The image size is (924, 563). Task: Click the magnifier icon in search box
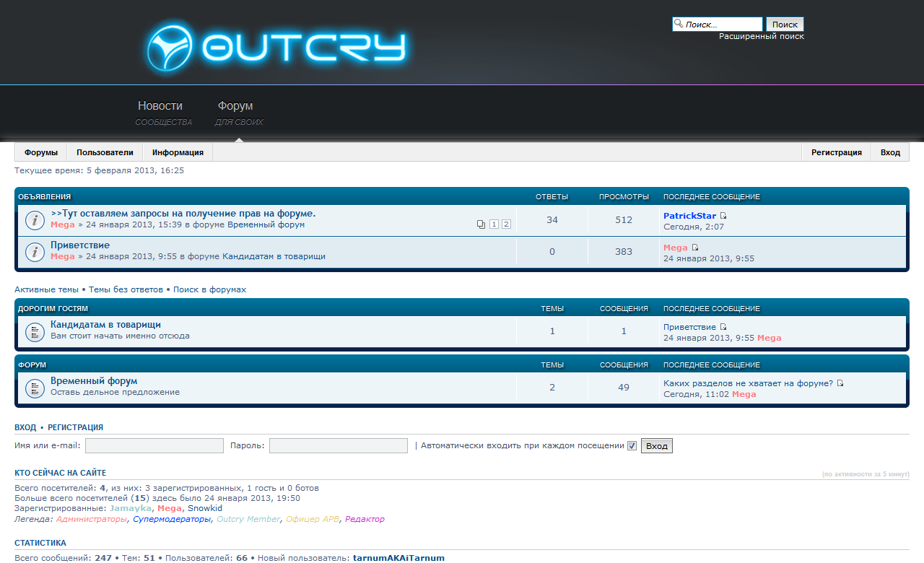[679, 24]
